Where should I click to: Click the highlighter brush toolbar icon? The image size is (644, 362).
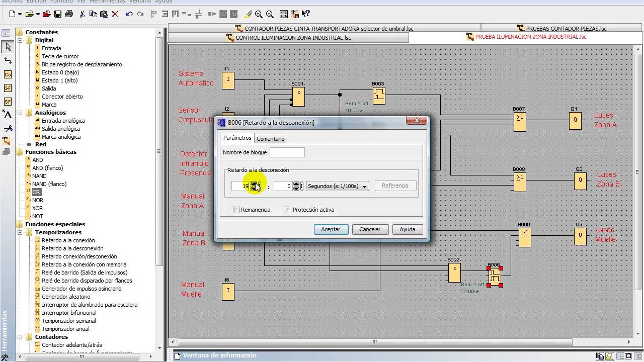pos(248,14)
